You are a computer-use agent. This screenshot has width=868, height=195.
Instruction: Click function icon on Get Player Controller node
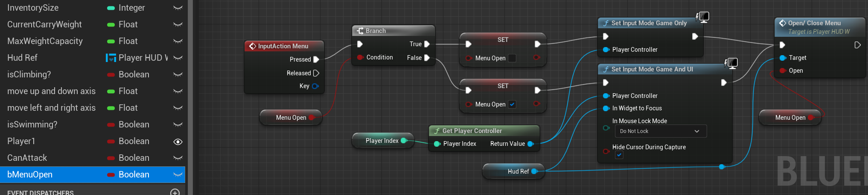click(437, 131)
